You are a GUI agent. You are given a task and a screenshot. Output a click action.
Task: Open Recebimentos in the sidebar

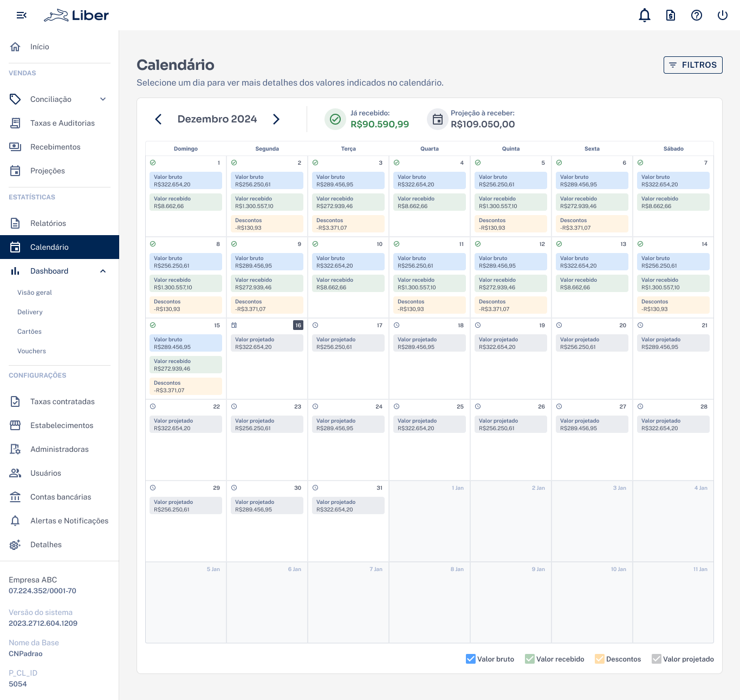(55, 147)
